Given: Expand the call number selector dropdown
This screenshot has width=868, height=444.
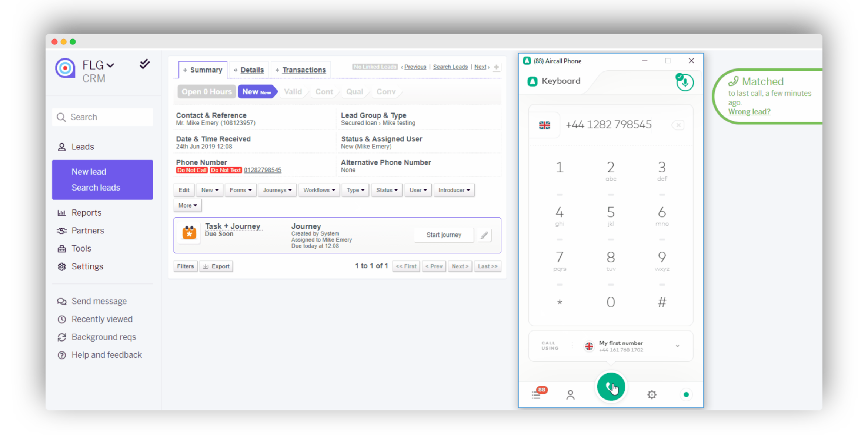Looking at the screenshot, I should (x=678, y=346).
